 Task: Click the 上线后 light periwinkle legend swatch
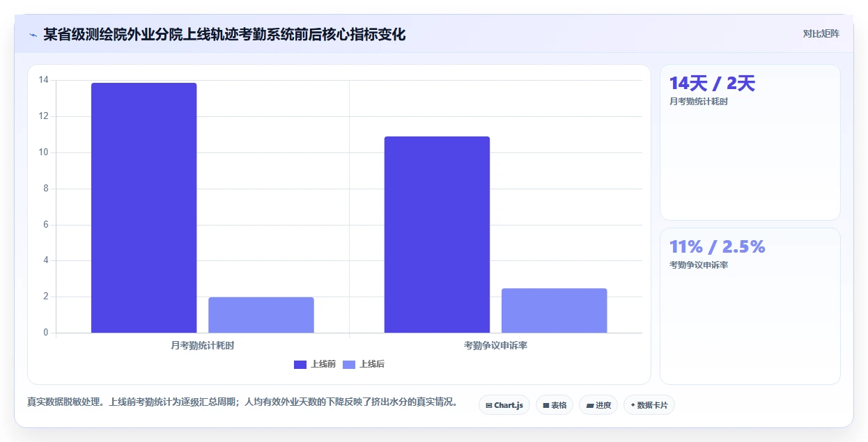click(349, 364)
